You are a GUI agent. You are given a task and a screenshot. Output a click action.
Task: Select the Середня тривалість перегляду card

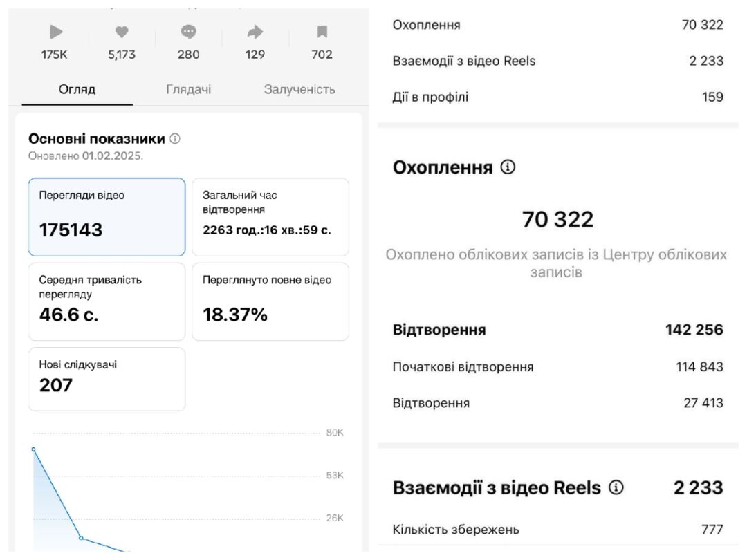107,302
